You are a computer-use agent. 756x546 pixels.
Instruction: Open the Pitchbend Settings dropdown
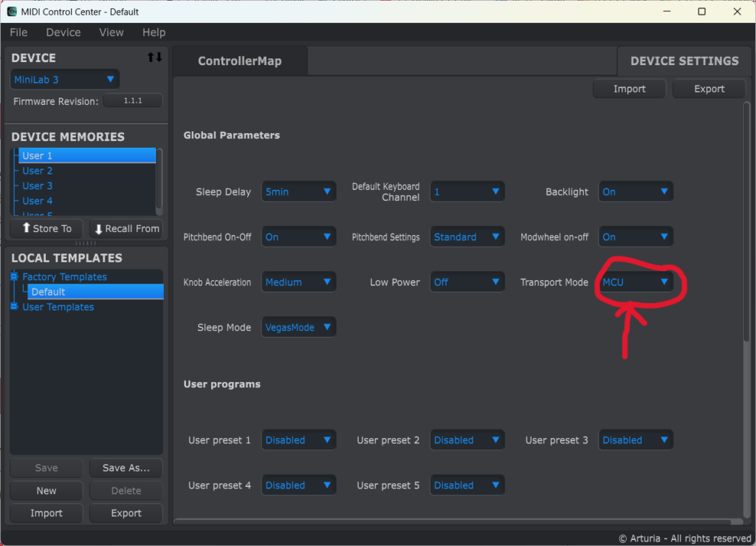click(x=467, y=237)
